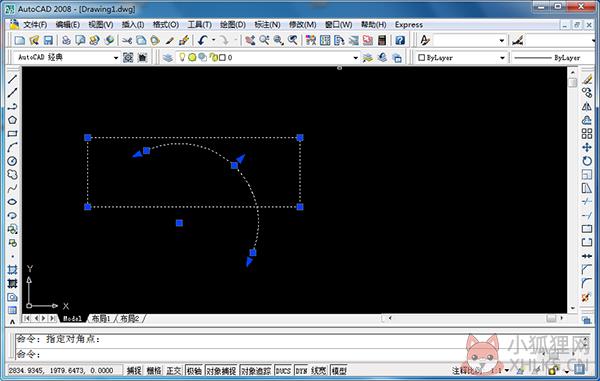Image resolution: width=600 pixels, height=381 pixels.
Task: Jump to first layout tab arrow
Action: coord(27,318)
